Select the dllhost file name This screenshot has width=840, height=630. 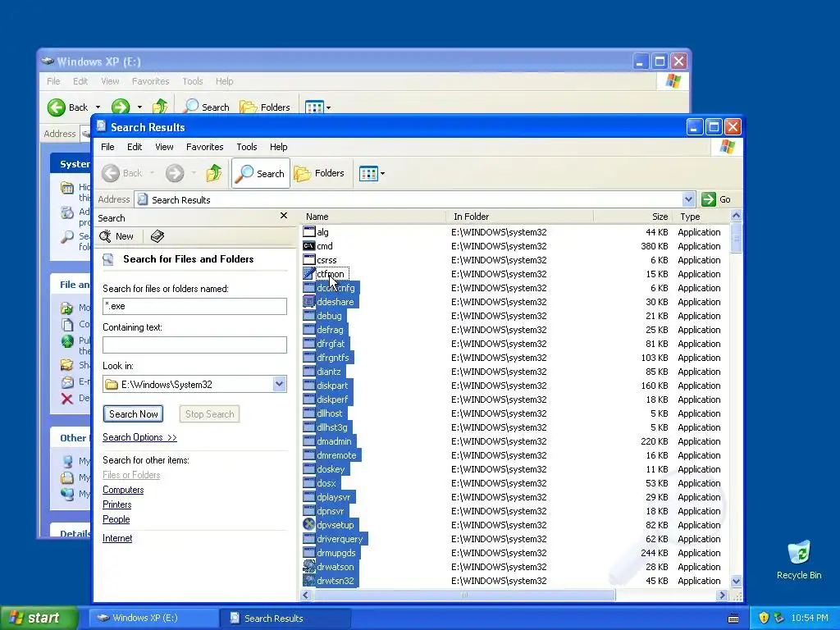pos(330,413)
